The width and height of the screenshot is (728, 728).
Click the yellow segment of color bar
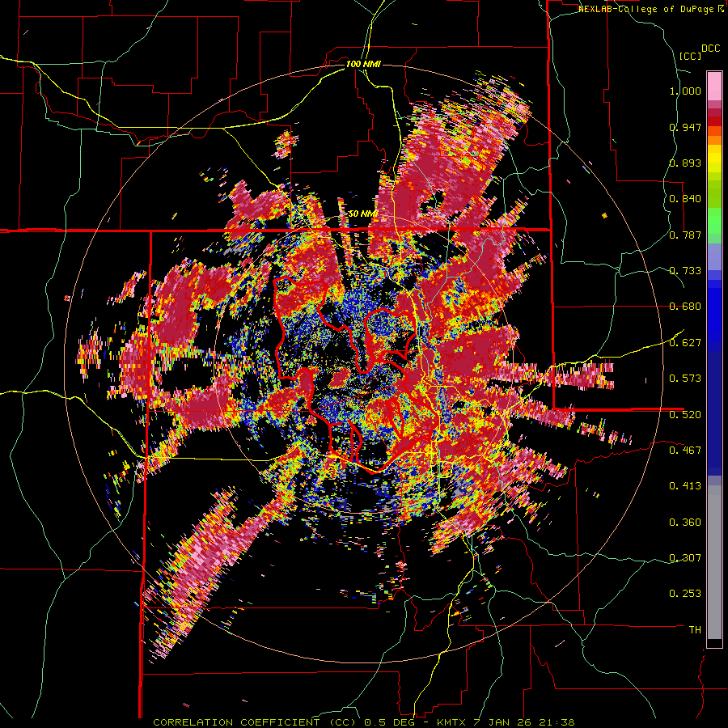714,159
